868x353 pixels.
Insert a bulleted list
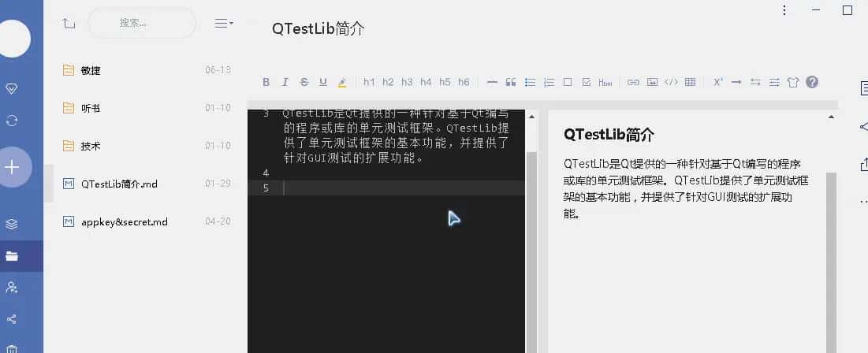point(531,83)
